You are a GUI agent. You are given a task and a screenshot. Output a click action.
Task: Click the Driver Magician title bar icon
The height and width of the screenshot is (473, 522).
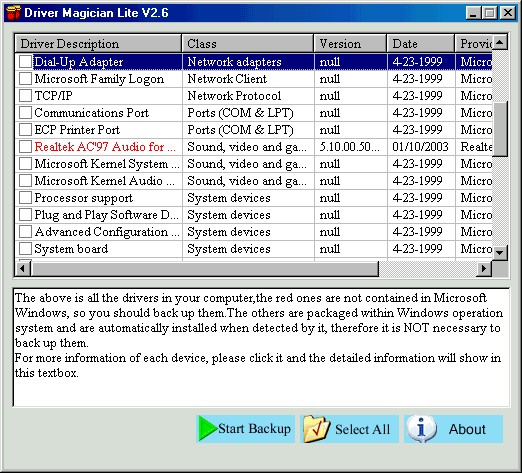[x=14, y=13]
